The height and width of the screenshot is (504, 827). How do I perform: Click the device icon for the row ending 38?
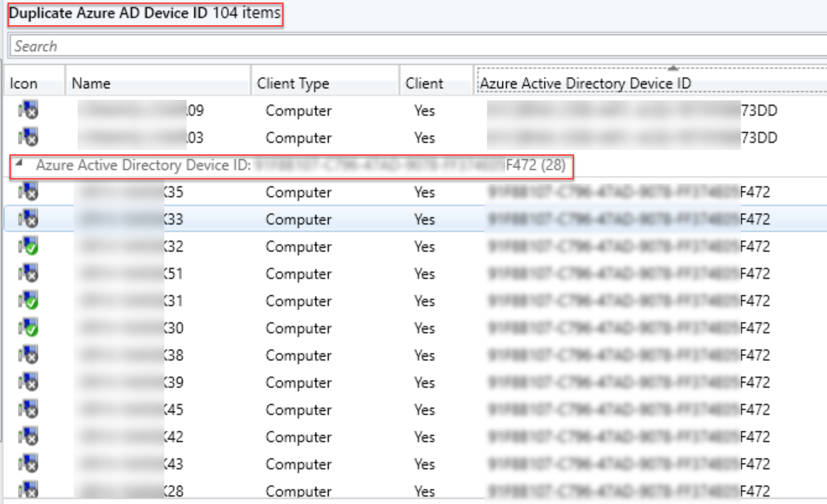pyautogui.click(x=28, y=355)
